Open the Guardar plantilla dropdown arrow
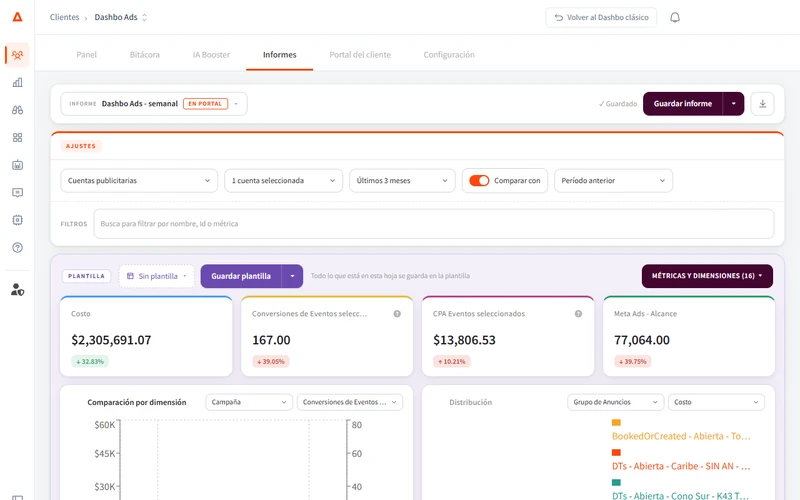The image size is (800, 500). (292, 276)
